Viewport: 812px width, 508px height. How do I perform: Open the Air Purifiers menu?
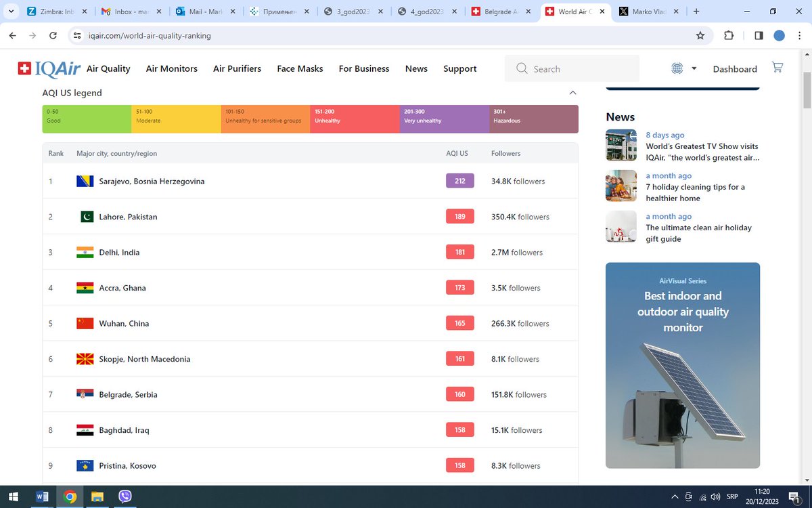(237, 68)
